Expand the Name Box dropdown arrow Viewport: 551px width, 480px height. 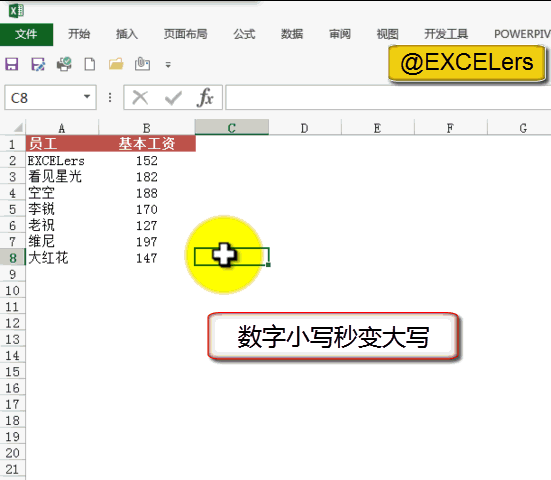87,97
